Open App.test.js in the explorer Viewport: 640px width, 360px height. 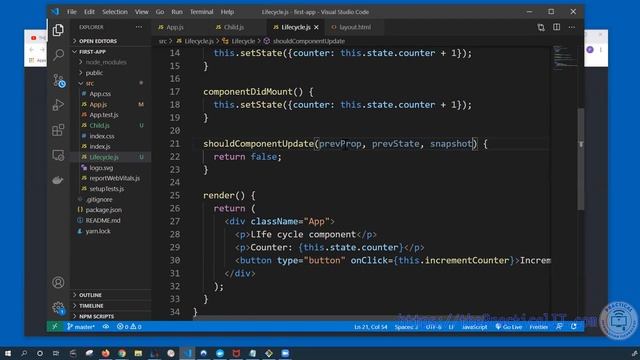pyautogui.click(x=111, y=115)
